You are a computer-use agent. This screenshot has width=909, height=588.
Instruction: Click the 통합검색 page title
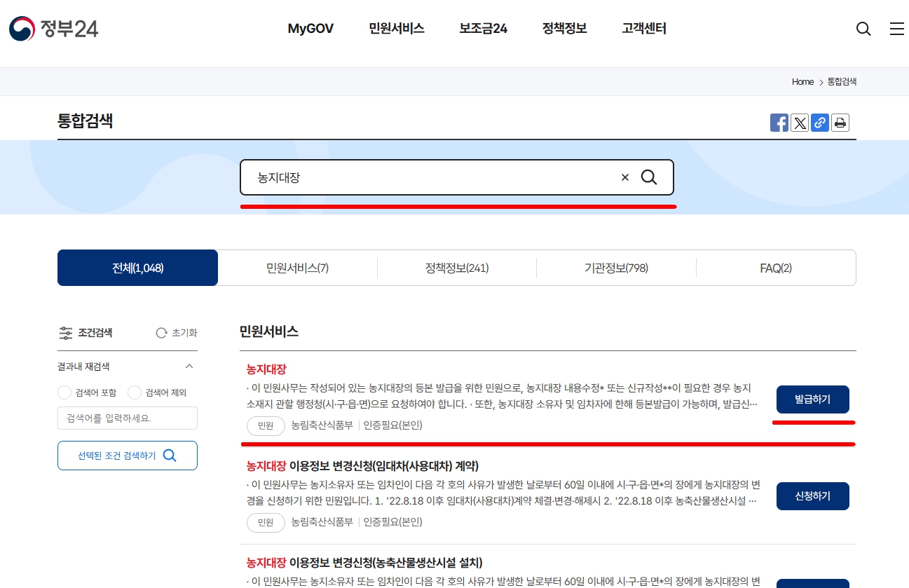point(86,121)
